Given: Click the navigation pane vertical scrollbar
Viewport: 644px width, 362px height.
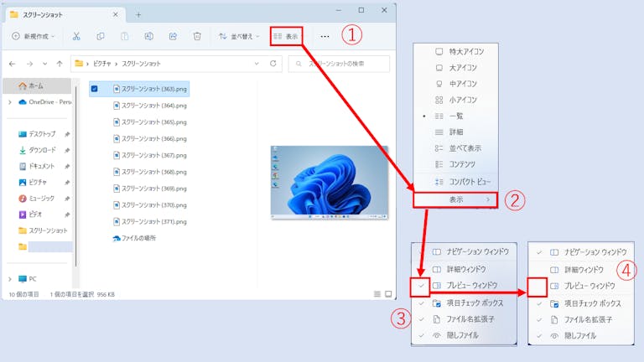Looking at the screenshot, I should click(76, 177).
